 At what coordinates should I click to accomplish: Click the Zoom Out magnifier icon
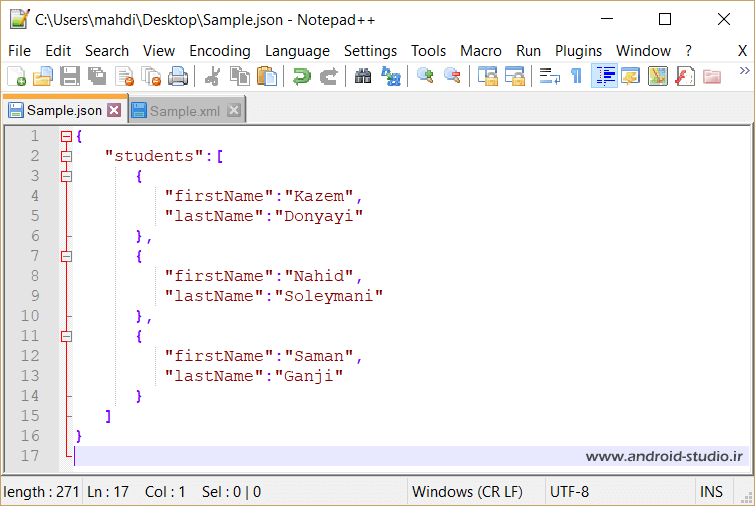[452, 77]
